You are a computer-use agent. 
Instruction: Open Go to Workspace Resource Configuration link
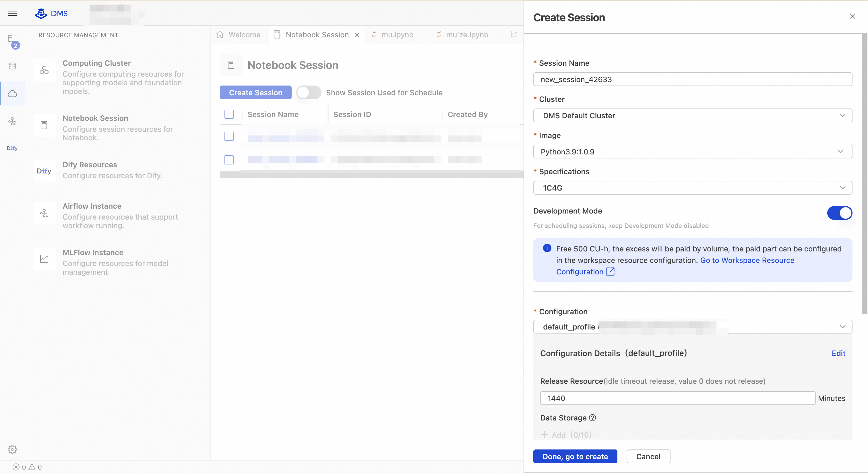coord(747,260)
